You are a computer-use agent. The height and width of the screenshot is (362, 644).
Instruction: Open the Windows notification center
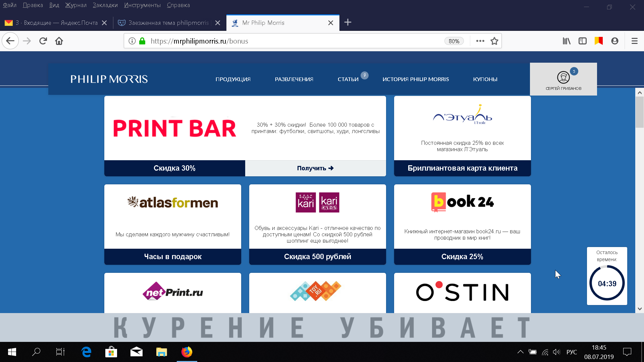point(627,352)
